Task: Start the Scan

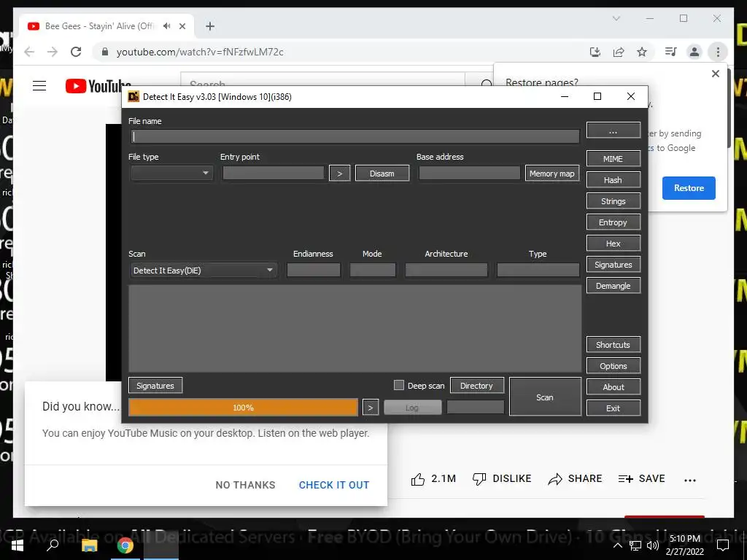Action: click(x=545, y=397)
